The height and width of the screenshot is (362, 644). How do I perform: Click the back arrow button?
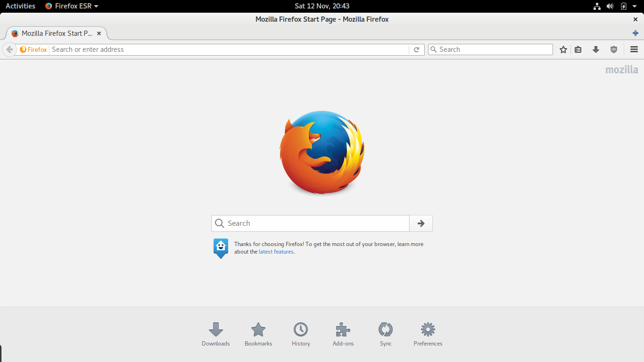click(x=9, y=49)
